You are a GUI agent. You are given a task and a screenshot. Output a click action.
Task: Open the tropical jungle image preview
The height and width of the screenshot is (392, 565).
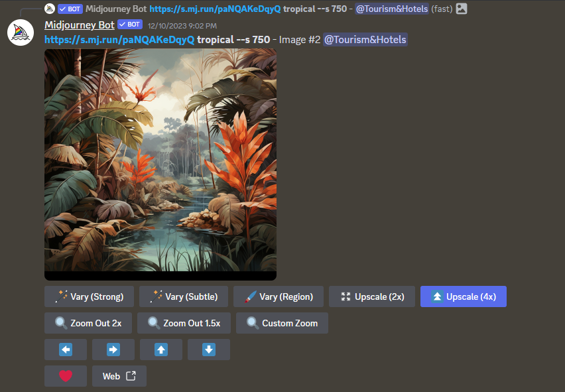coord(160,164)
